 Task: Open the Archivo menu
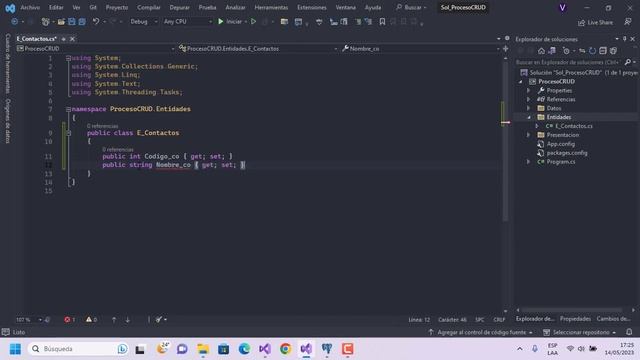[x=30, y=8]
